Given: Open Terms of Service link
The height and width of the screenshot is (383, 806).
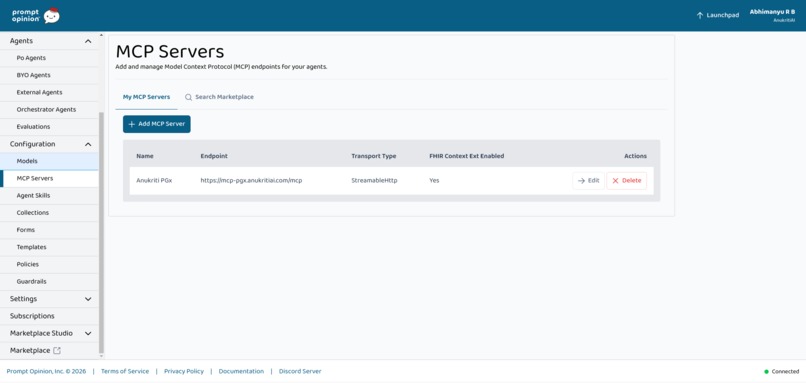Looking at the screenshot, I should 125,371.
